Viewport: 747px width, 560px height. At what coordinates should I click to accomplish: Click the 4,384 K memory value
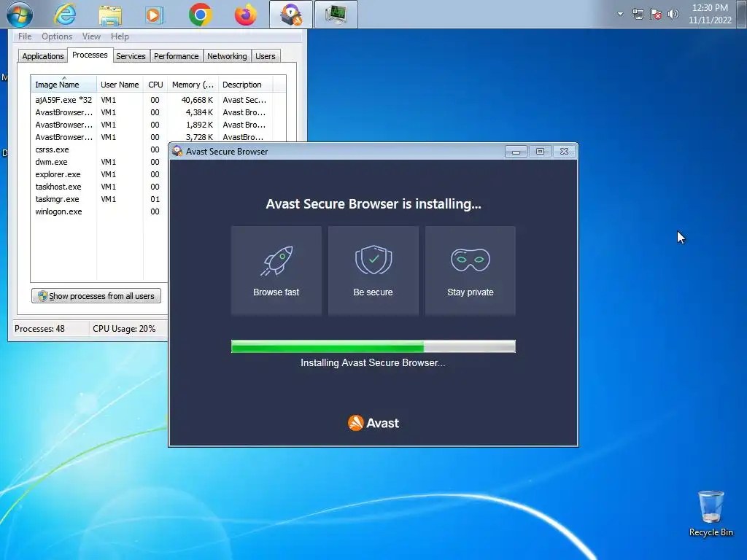(x=199, y=112)
